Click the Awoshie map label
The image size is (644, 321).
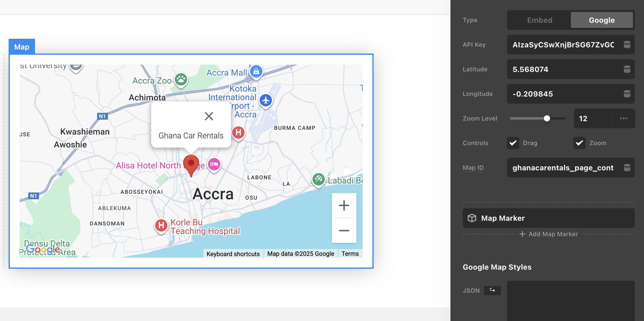click(x=70, y=145)
